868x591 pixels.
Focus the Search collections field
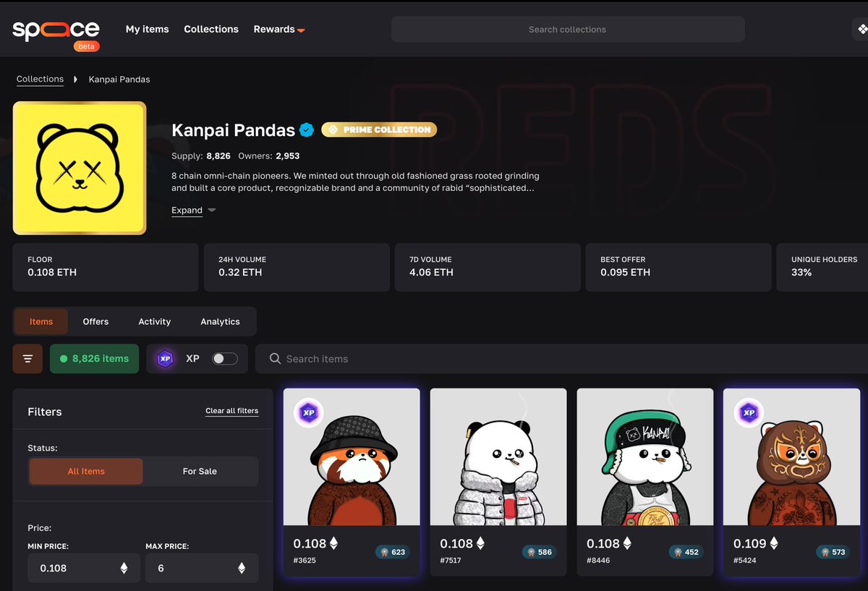pyautogui.click(x=568, y=29)
